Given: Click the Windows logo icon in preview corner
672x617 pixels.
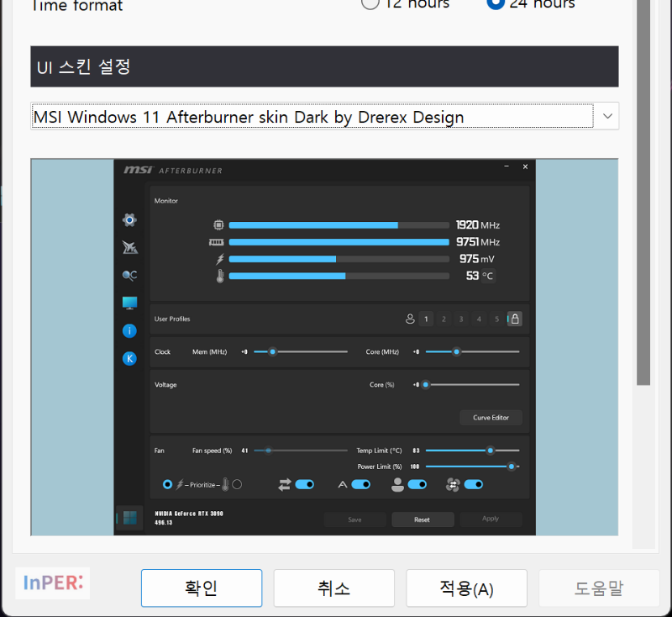Looking at the screenshot, I should [129, 518].
